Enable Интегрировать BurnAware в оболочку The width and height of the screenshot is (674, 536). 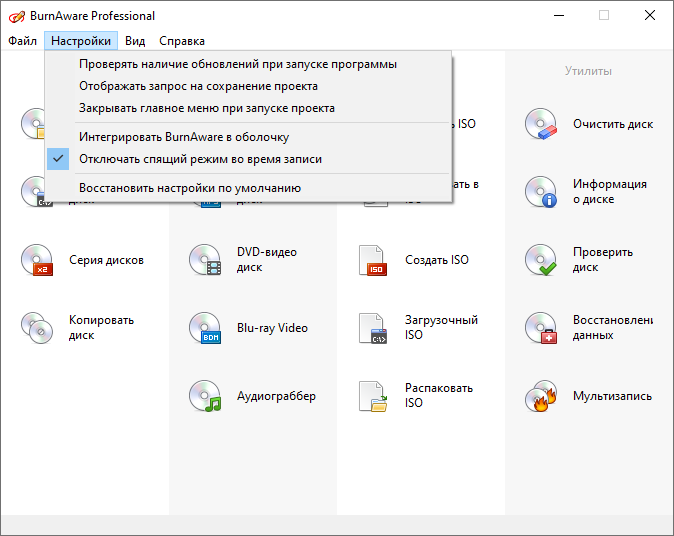(248, 137)
